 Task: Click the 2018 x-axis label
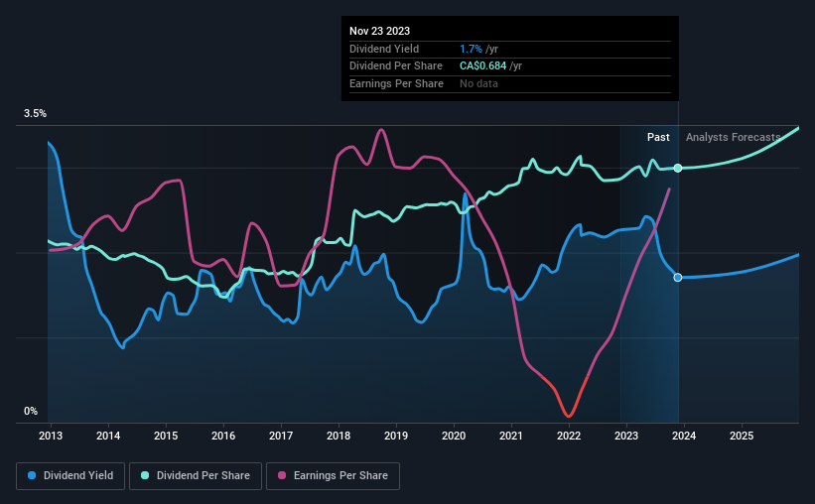pos(339,436)
